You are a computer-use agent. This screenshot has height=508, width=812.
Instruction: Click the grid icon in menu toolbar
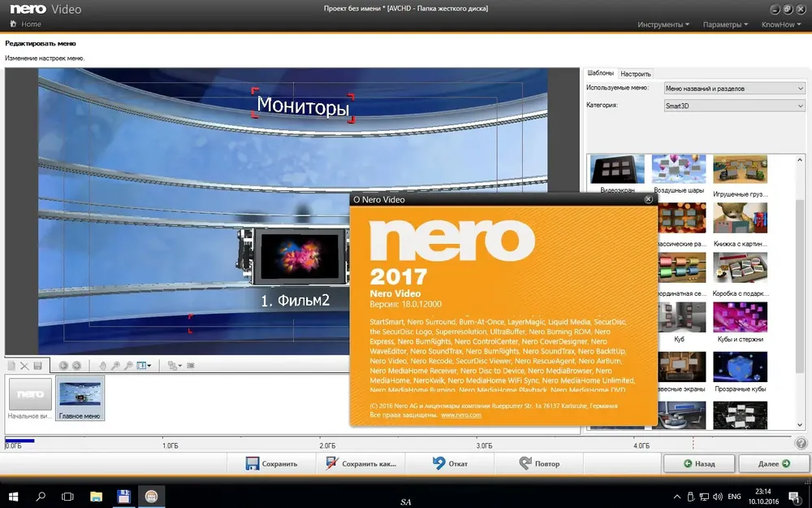point(192,367)
